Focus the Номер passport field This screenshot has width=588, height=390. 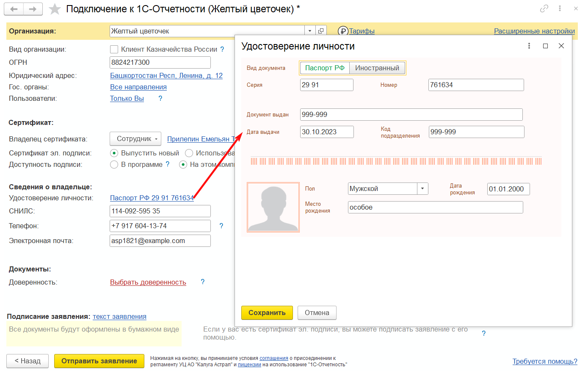click(476, 85)
